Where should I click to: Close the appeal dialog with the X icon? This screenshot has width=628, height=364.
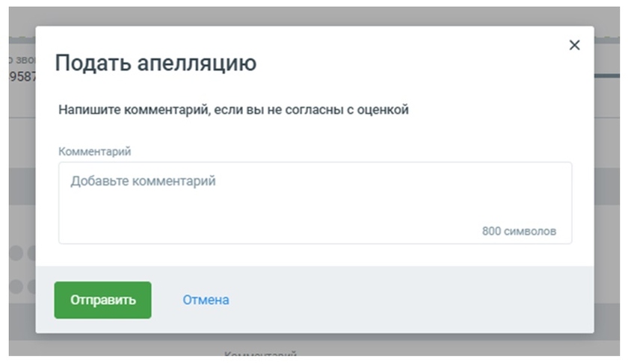coord(574,46)
